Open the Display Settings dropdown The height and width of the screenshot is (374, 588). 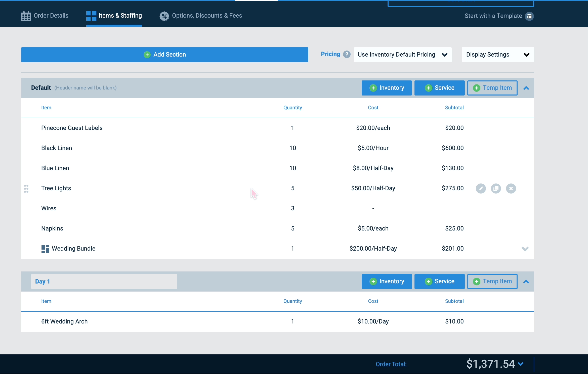tap(498, 55)
